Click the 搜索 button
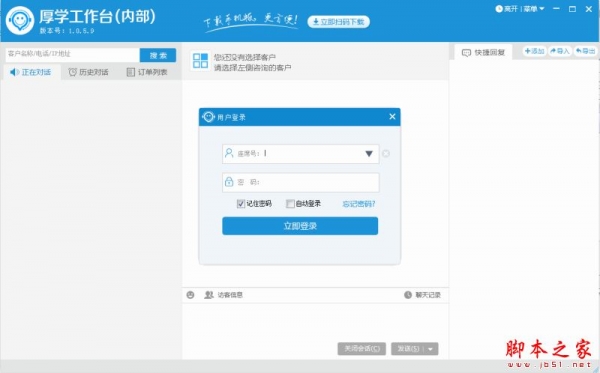Image resolution: width=600 pixels, height=373 pixels. (x=158, y=55)
